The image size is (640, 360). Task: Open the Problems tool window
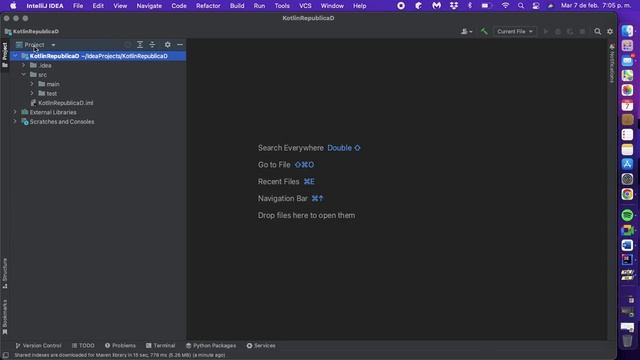[120, 346]
